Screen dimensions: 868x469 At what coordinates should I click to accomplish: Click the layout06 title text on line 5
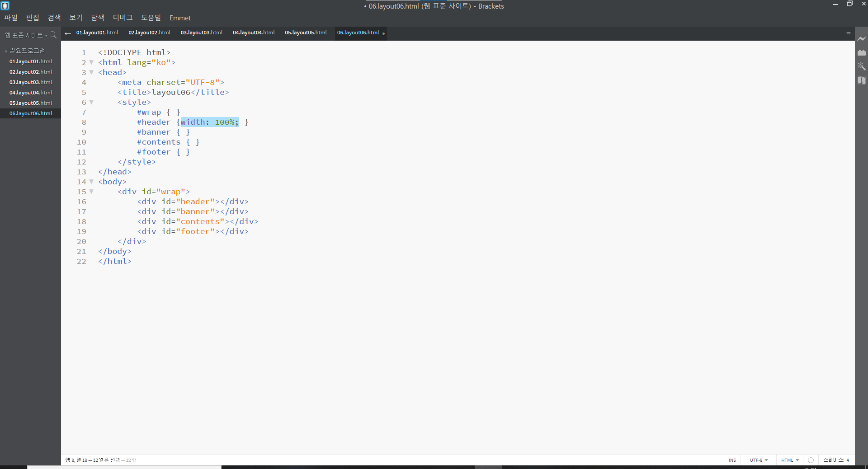(171, 92)
